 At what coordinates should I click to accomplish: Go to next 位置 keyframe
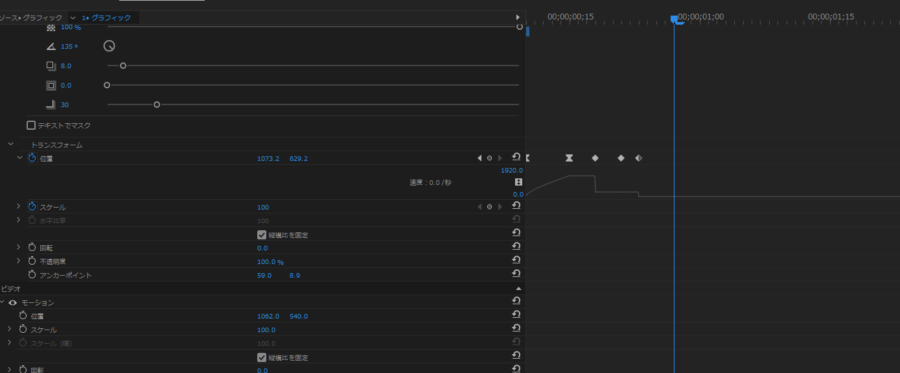pos(499,158)
